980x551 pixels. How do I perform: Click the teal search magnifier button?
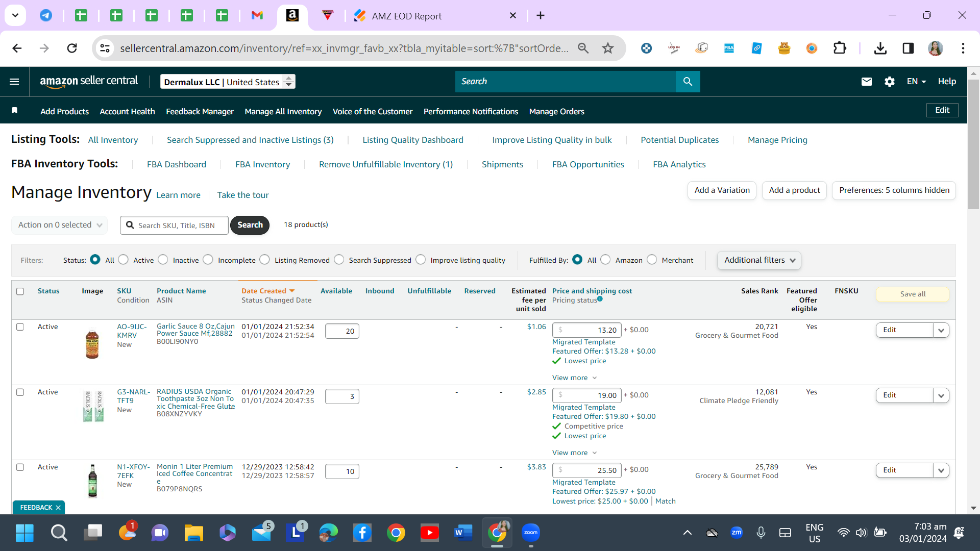[x=688, y=82]
